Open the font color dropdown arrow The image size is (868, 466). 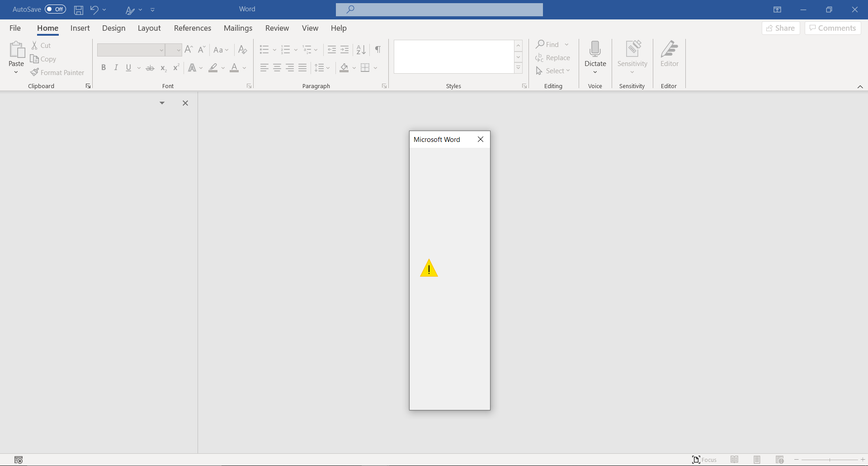(245, 68)
